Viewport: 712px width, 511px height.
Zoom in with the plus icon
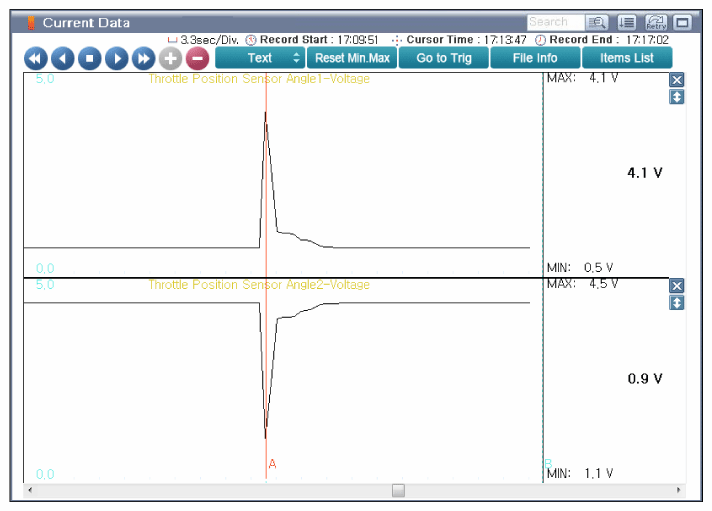point(171,58)
